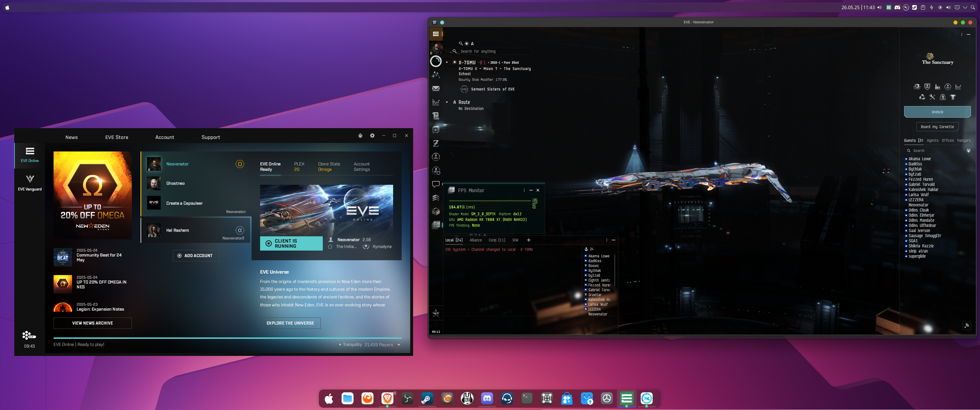The width and height of the screenshot is (980, 410).
Task: Open the launcher settings gear icon
Action: pos(372,136)
